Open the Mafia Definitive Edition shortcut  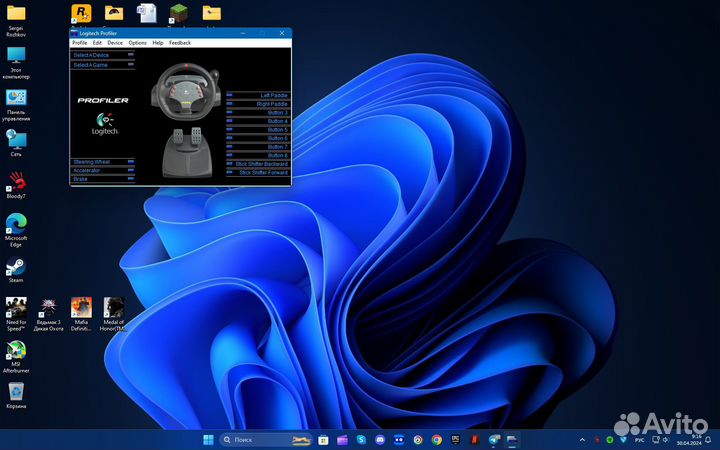81,308
